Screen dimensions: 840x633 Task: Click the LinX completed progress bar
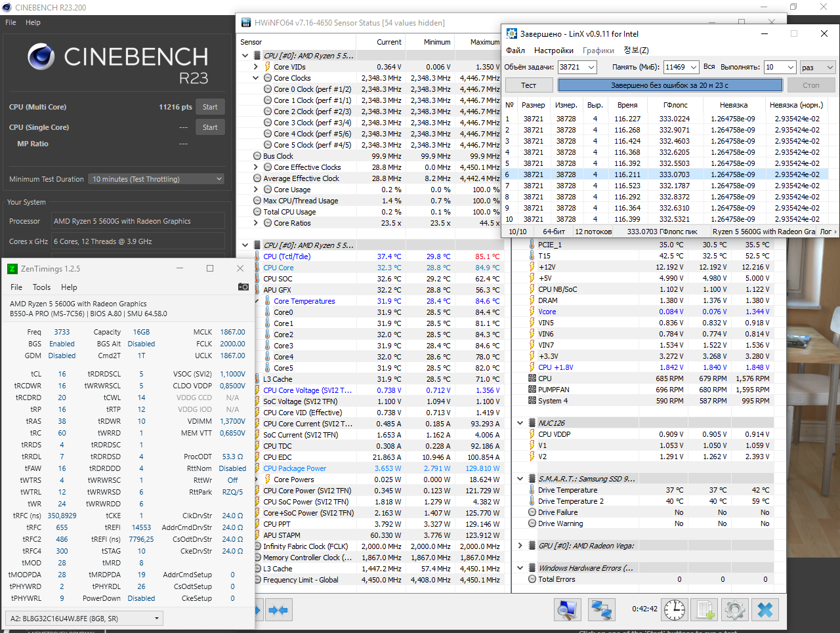tap(670, 85)
